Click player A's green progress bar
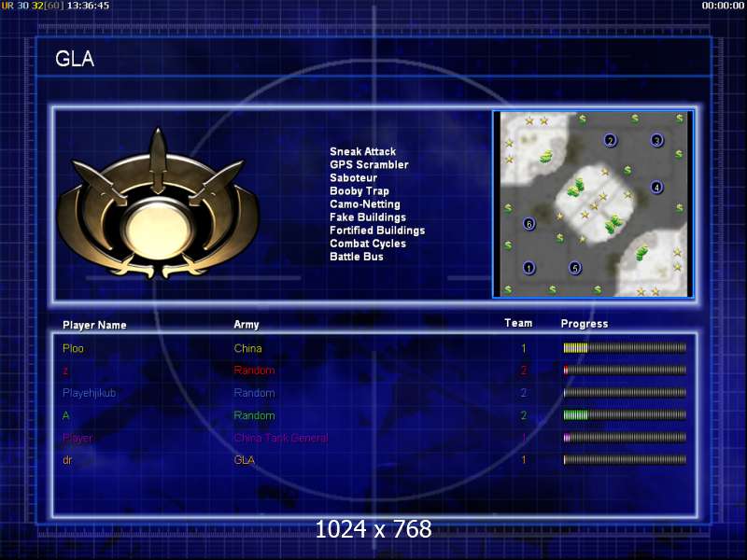The height and width of the screenshot is (560, 747). pos(625,415)
